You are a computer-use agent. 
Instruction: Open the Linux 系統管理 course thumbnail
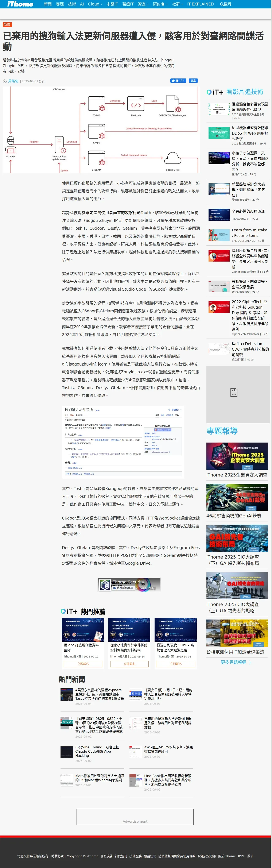pyautogui.click(x=176, y=630)
